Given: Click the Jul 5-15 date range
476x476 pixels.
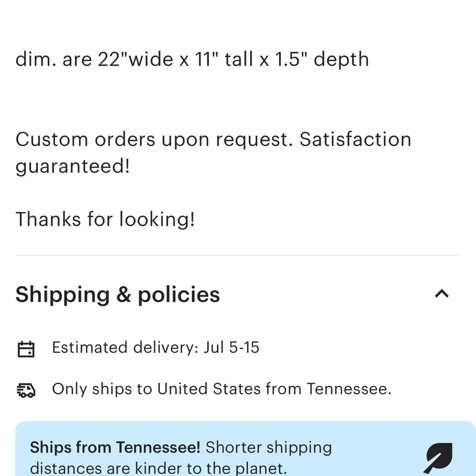Looking at the screenshot, I should tap(231, 347).
